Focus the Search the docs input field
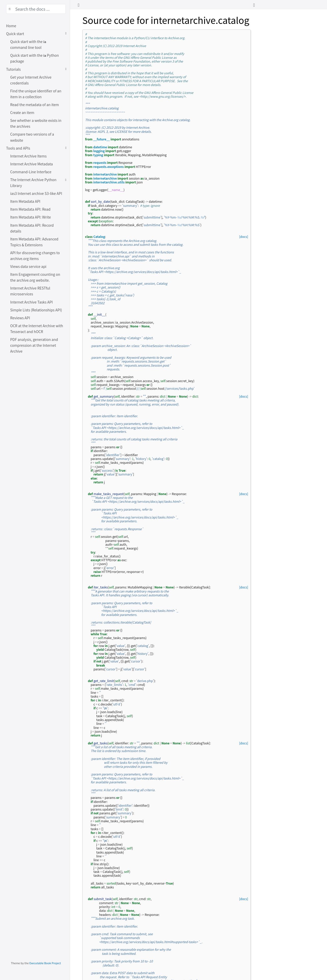This screenshot has width=327, height=980. pyautogui.click(x=36, y=9)
